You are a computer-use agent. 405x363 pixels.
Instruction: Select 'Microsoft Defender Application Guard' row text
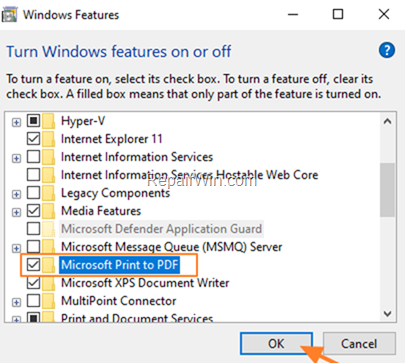(162, 229)
